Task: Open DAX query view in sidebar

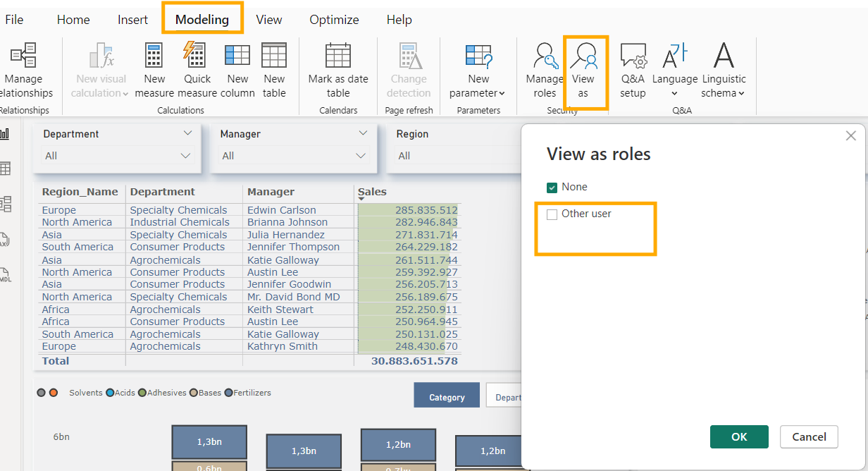Action: pos(5,239)
